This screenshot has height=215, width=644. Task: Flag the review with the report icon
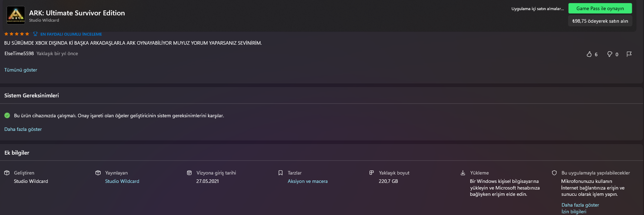[629, 54]
